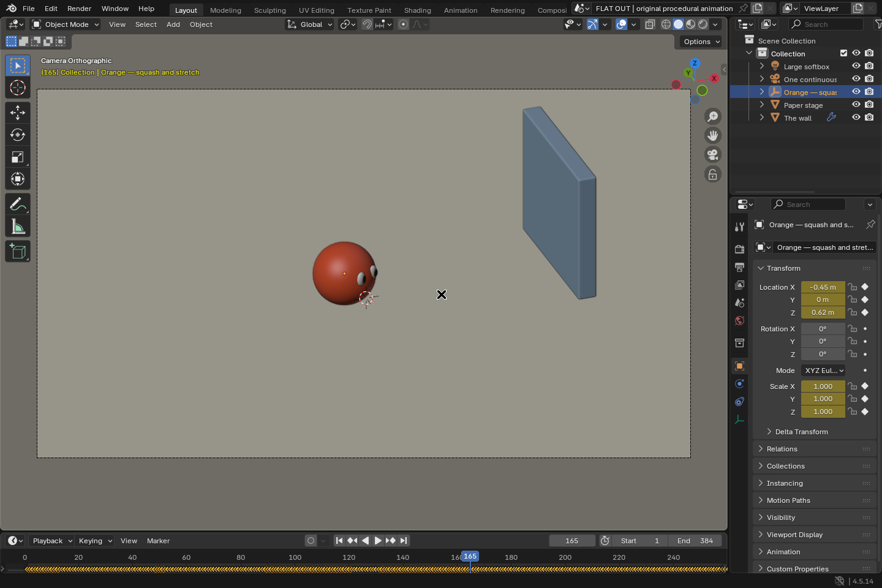Open the Global transform orientation dropdown
882x588 pixels.
tap(310, 24)
